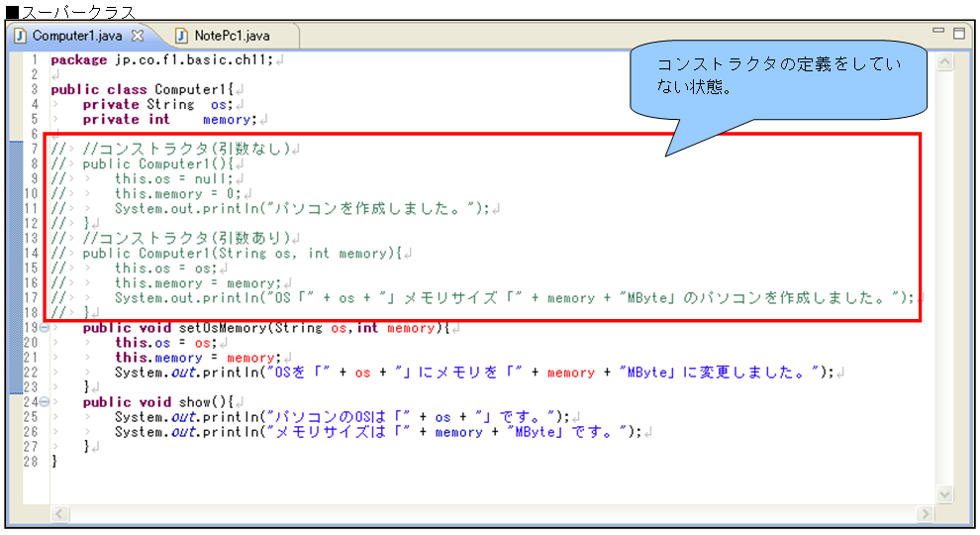
Task: Switch to the NotePc1.java tab
Action: tap(232, 36)
